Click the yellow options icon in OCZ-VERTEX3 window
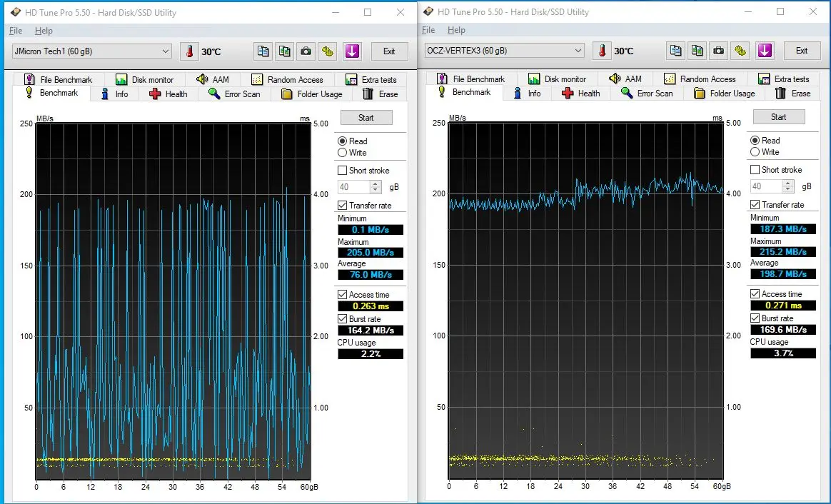Screen dimensions: 831x504 point(741,51)
